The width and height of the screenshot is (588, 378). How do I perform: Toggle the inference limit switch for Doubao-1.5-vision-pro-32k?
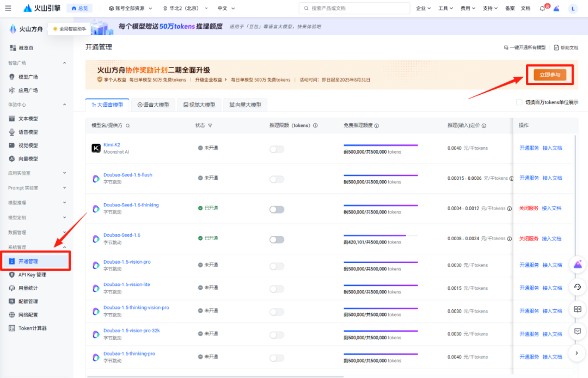pyautogui.click(x=277, y=335)
